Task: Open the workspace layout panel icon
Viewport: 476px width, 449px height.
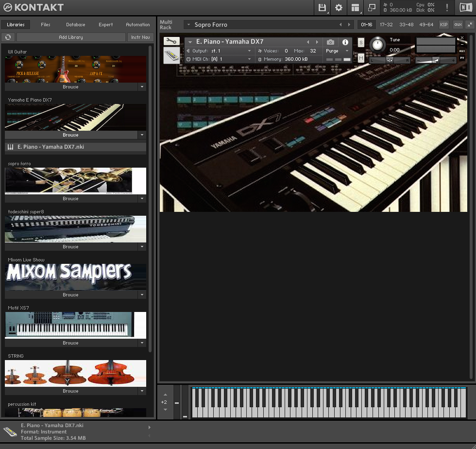Action: (x=355, y=7)
